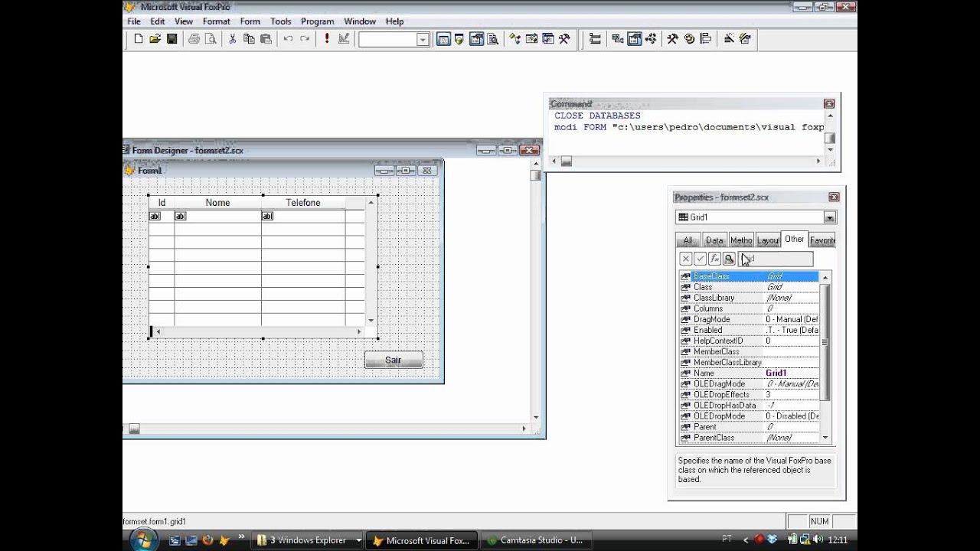Select the Enabled property row
Image resolution: width=980 pixels, height=551 pixels.
click(x=749, y=331)
